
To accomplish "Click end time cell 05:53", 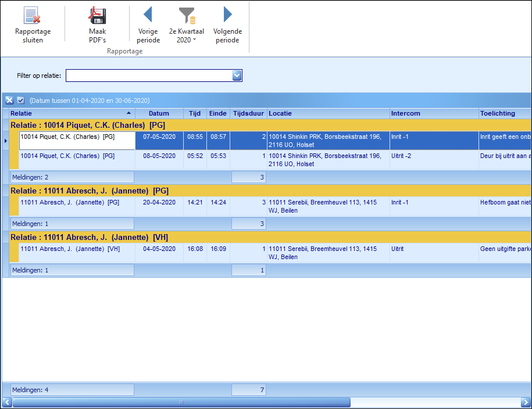I will tap(218, 160).
